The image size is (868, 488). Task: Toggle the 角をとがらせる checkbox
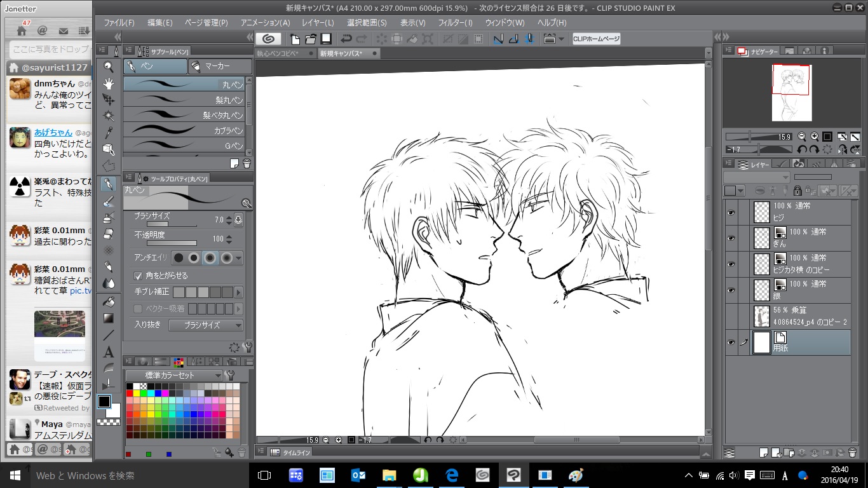(x=138, y=276)
